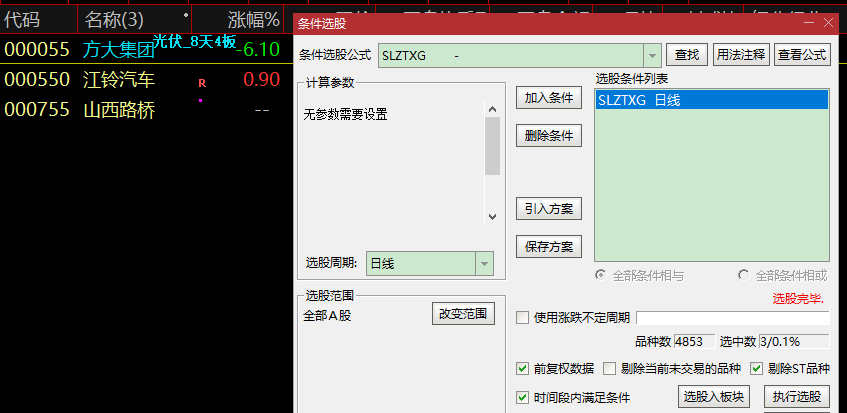This screenshot has width=847, height=413.
Task: Click 无参数需要设置 text
Action: pyautogui.click(x=346, y=114)
